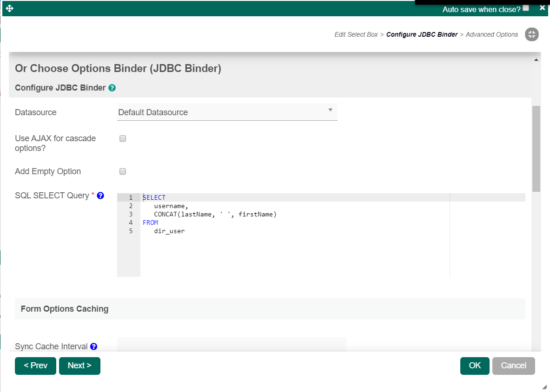Click the vertical scrollbar thumb
This screenshot has width=550, height=392.
pyautogui.click(x=536, y=149)
